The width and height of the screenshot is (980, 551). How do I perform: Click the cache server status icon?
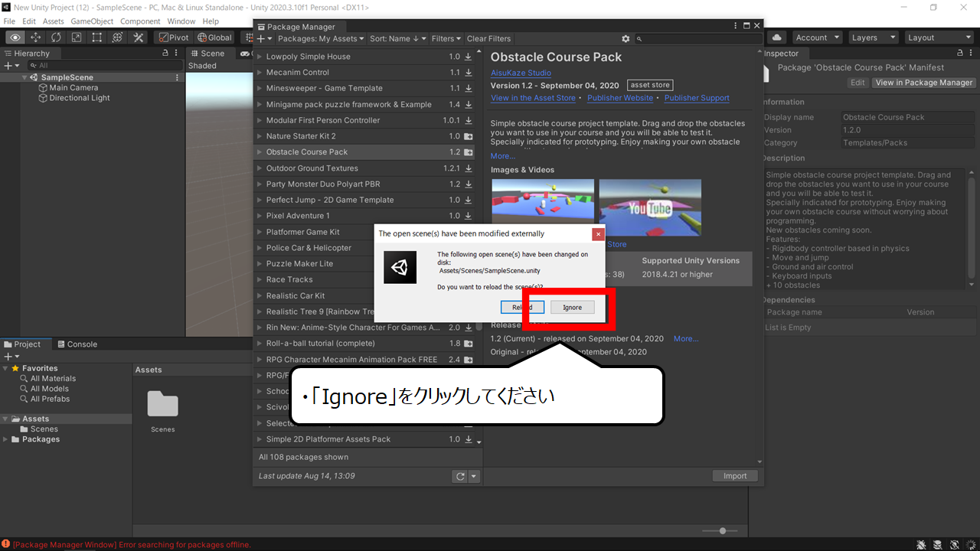[938, 544]
